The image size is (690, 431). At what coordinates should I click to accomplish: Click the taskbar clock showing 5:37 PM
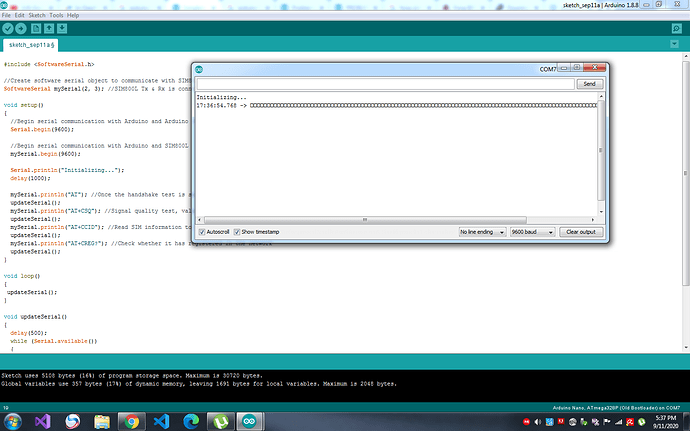pyautogui.click(x=665, y=422)
